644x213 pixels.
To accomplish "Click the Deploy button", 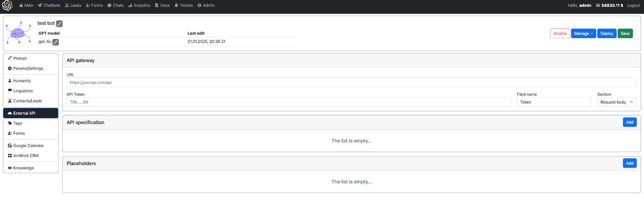I will coord(607,33).
